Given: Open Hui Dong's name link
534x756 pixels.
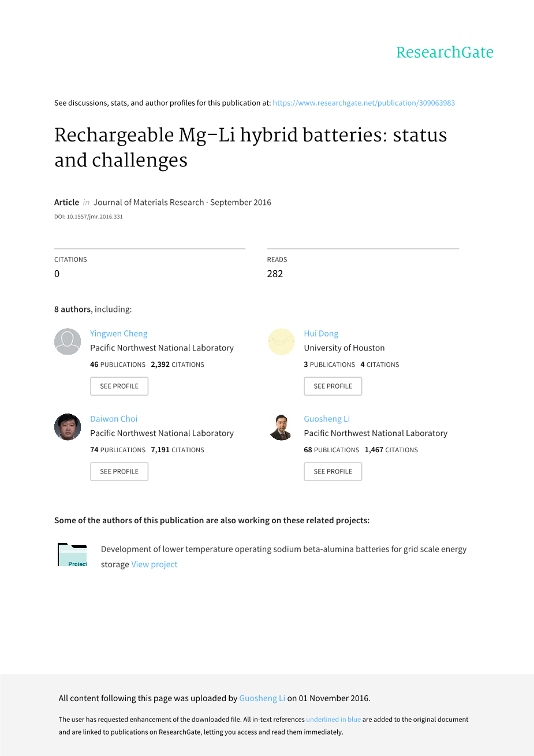Looking at the screenshot, I should [321, 334].
